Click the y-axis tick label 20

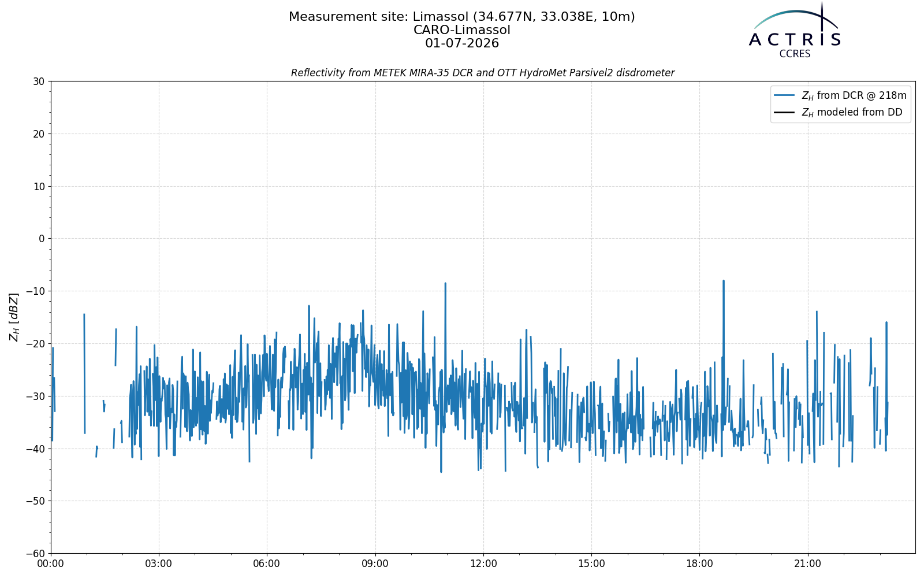pyautogui.click(x=39, y=134)
